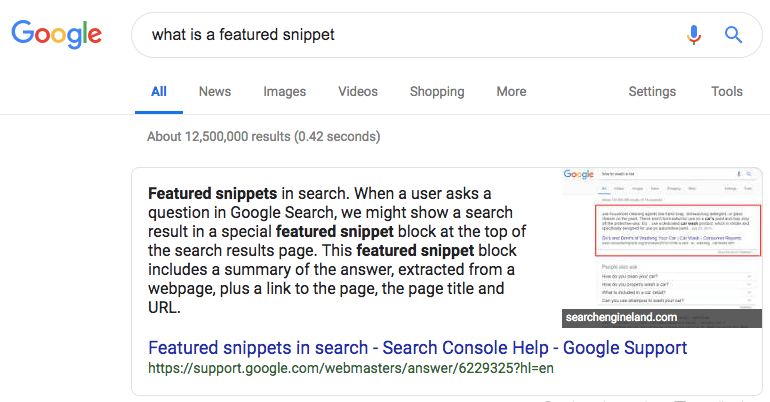The image size is (770, 402).
Task: Click the green support.google.com URL
Action: click(350, 369)
